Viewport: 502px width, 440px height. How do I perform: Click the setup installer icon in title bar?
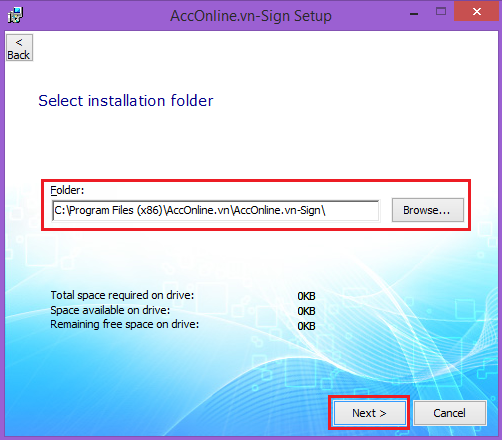pyautogui.click(x=15, y=15)
